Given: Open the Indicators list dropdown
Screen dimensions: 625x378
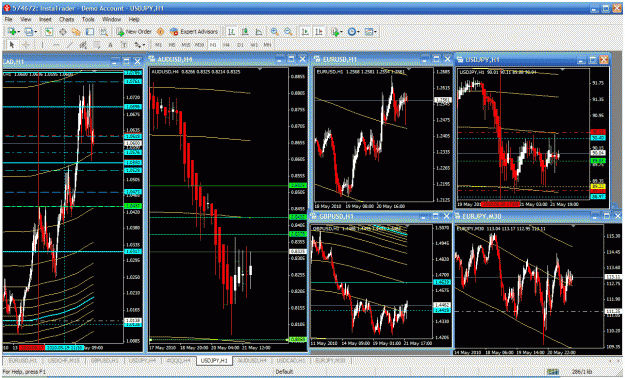Looking at the screenshot, I should point(336,32).
